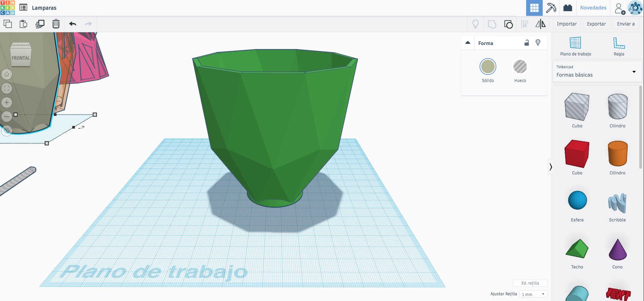
Task: Open the designs list icon
Action: pyautogui.click(x=23, y=7)
